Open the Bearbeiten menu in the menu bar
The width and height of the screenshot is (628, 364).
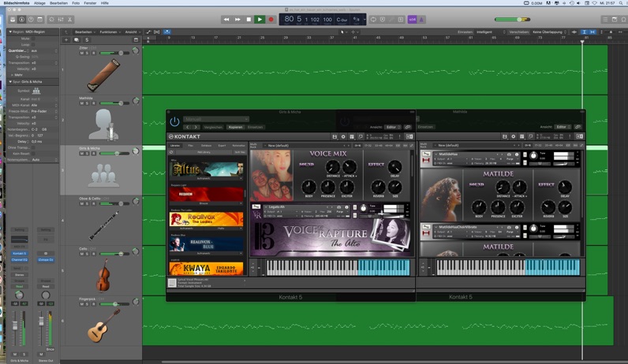pos(58,3)
